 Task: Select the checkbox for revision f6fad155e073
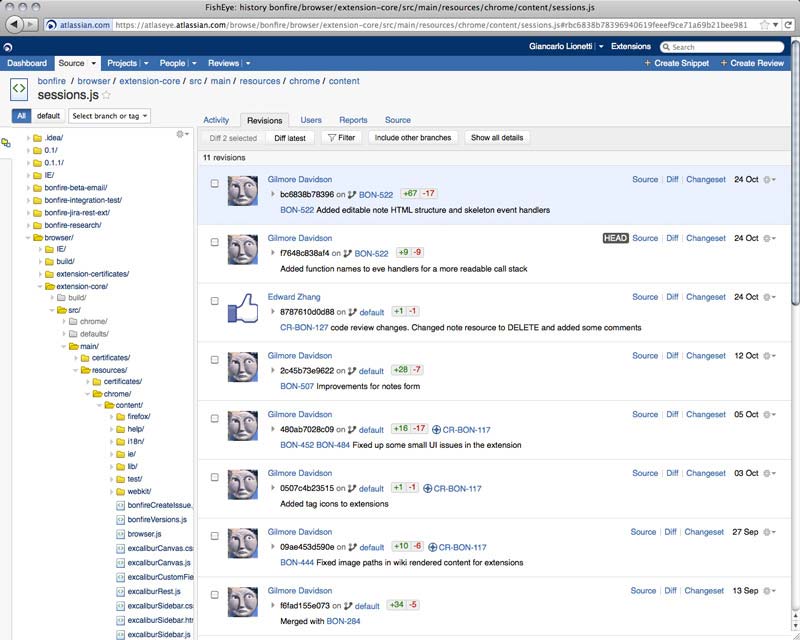(215, 595)
